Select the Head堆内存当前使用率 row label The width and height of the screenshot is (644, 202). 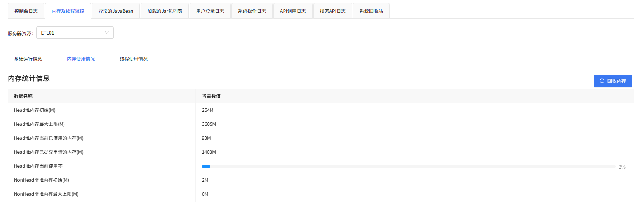pyautogui.click(x=38, y=166)
